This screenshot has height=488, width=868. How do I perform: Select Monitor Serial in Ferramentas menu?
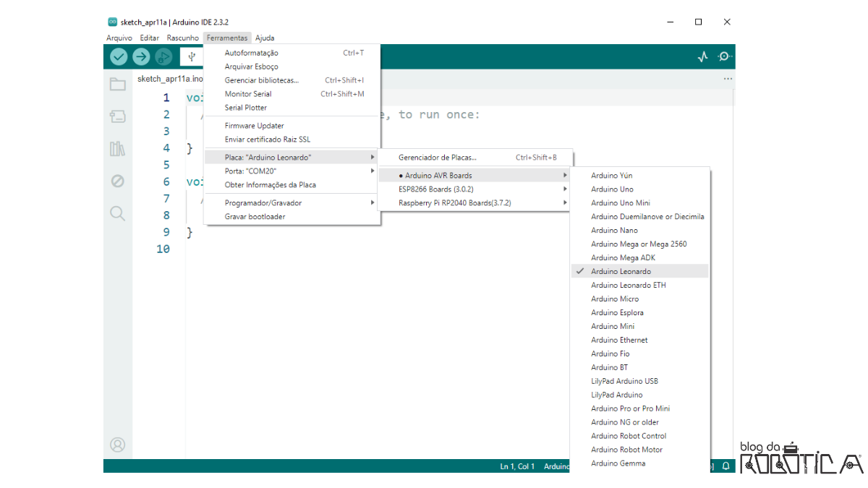248,94
